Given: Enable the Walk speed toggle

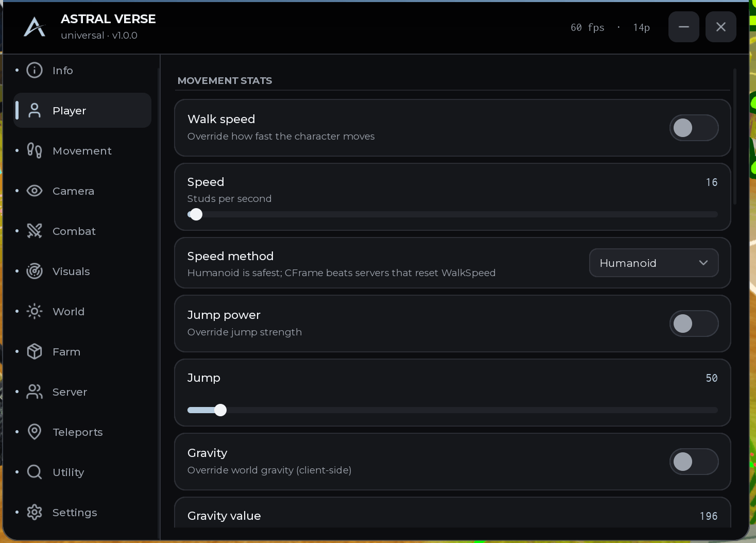Looking at the screenshot, I should [x=694, y=128].
